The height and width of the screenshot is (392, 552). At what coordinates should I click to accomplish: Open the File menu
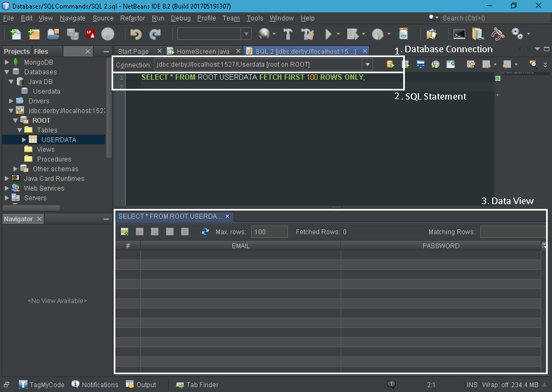pyautogui.click(x=9, y=18)
